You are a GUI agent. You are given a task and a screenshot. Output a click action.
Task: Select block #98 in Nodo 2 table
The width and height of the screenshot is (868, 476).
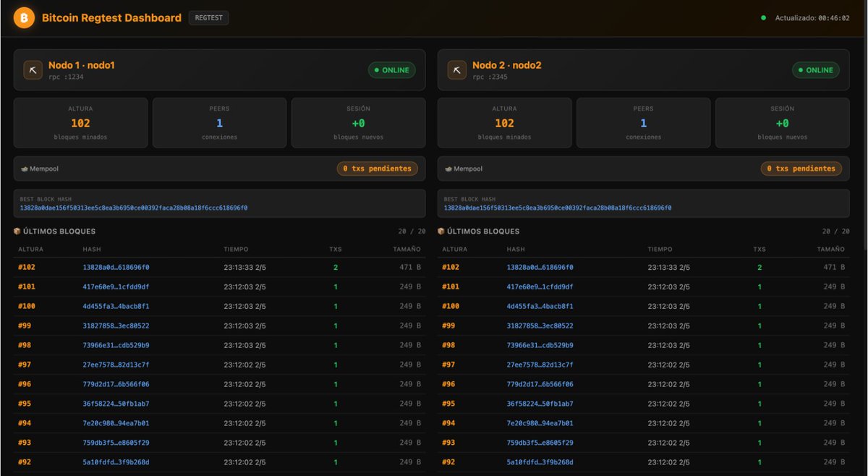click(448, 345)
